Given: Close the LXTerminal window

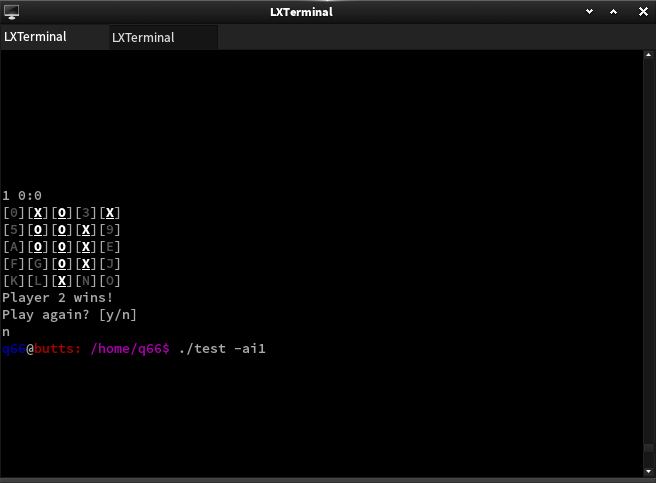Looking at the screenshot, I should pos(643,12).
